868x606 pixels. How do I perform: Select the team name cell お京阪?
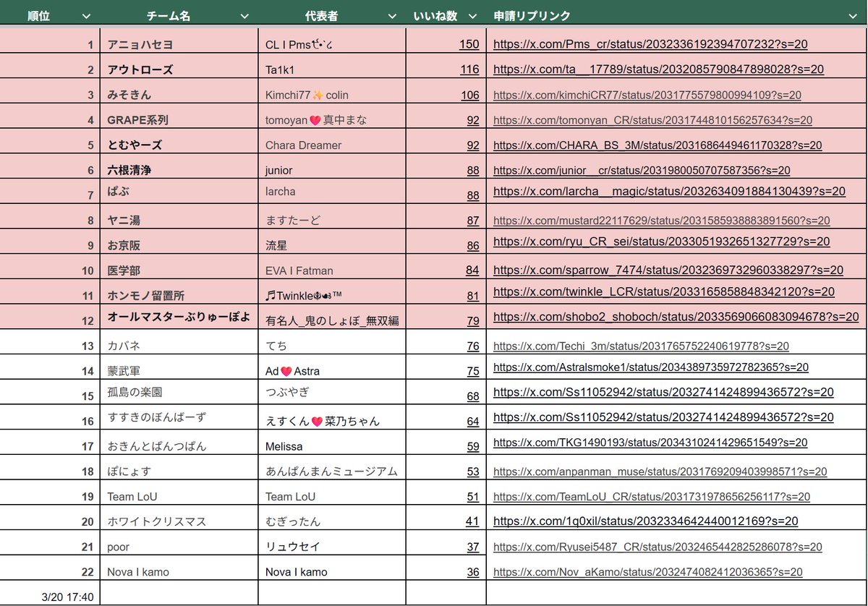[179, 242]
